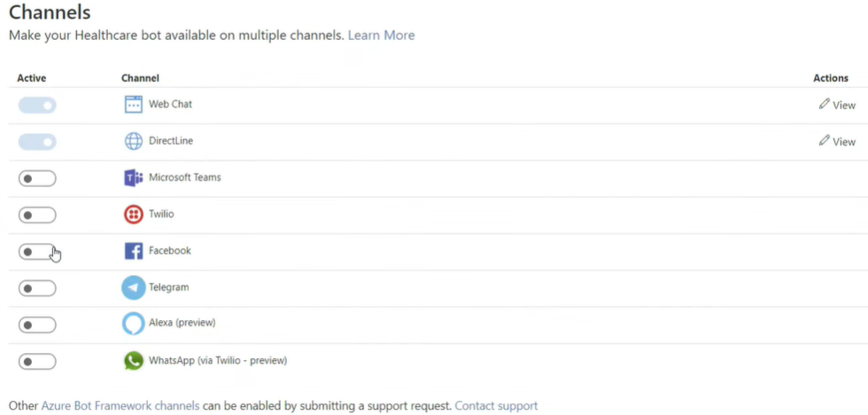Click the Telegram paper plane icon
868x415 pixels.
click(134, 288)
